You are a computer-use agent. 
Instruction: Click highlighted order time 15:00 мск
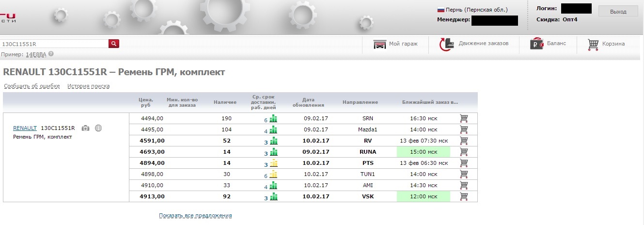coord(424,152)
